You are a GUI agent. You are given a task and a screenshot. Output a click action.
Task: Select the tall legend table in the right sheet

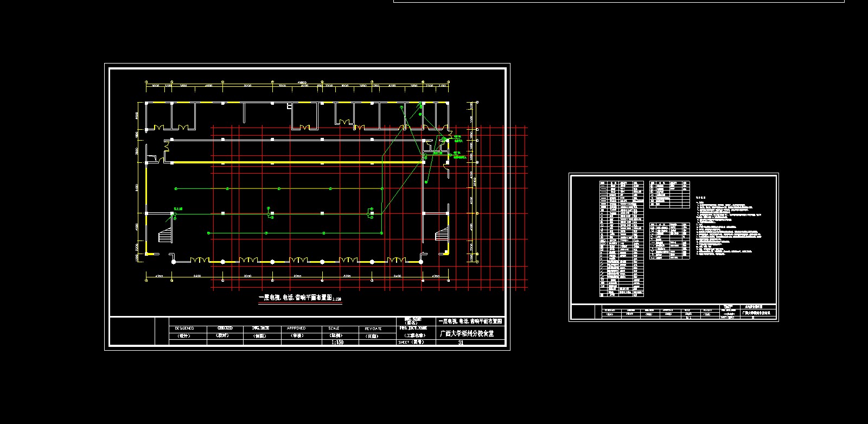[622, 239]
